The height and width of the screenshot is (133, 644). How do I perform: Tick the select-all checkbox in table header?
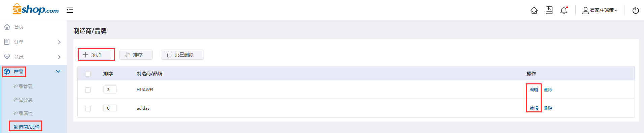88,74
